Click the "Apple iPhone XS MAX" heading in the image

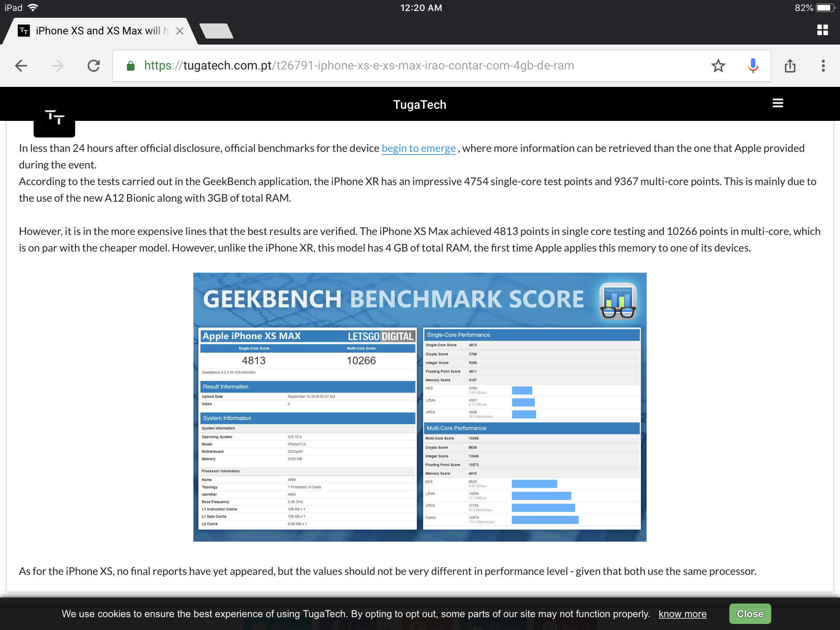pos(252,336)
